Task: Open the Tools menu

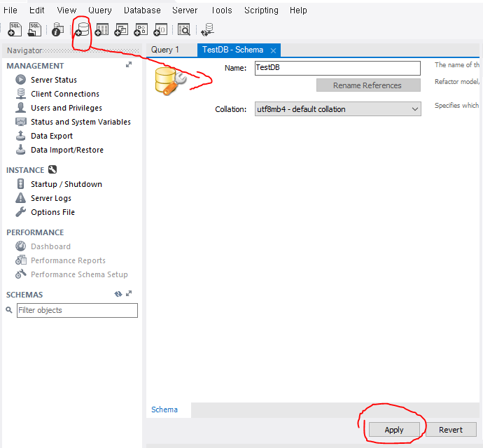Action: (221, 10)
